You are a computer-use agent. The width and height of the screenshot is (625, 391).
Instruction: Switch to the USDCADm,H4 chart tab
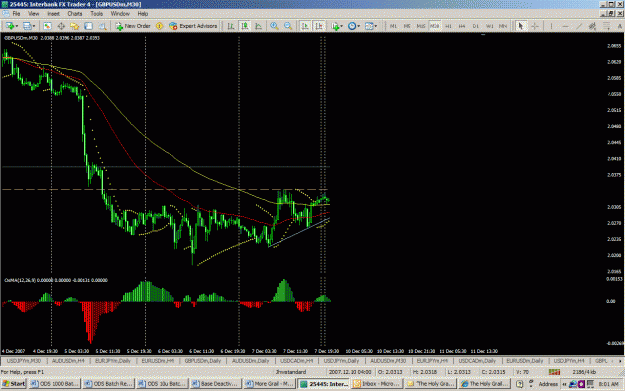click(296, 361)
